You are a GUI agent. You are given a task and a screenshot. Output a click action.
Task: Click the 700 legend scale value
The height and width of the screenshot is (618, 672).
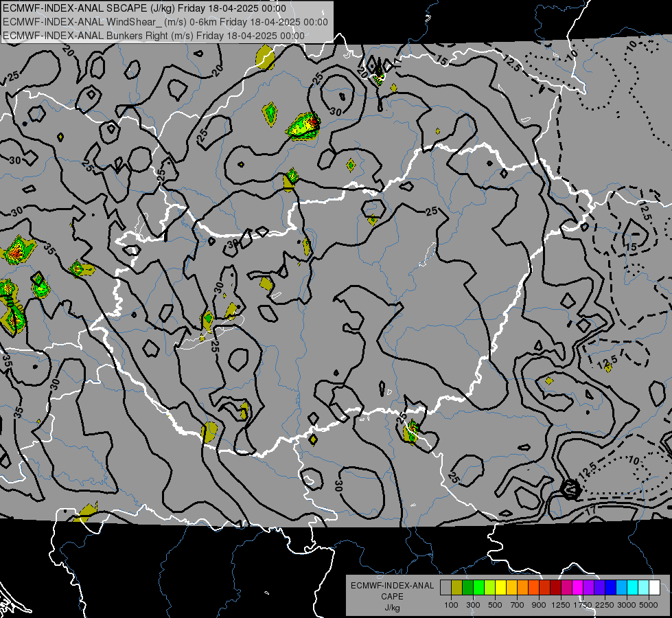pos(518,605)
